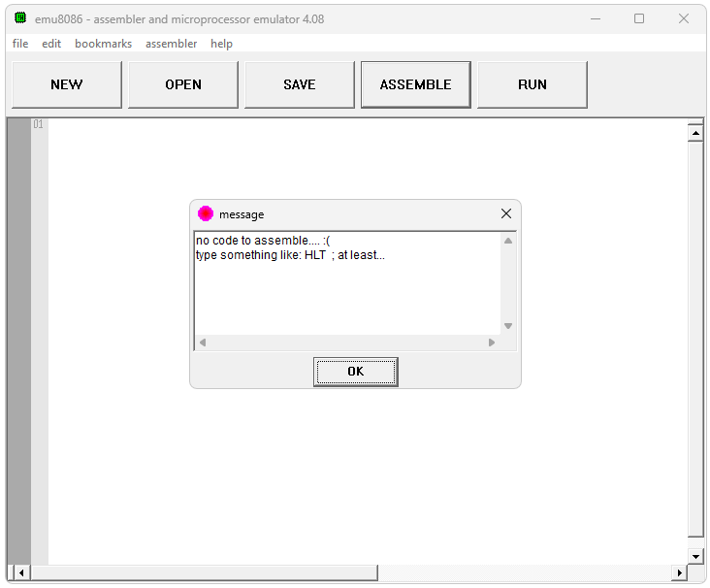Click the 'type something like: HLT' text line

[x=290, y=255]
